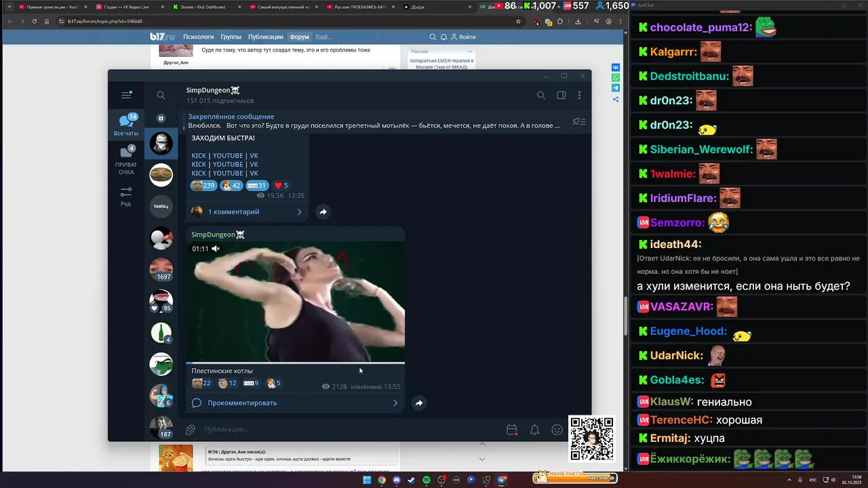The width and height of the screenshot is (868, 488).
Task: Reload the browser page
Action: [34, 21]
